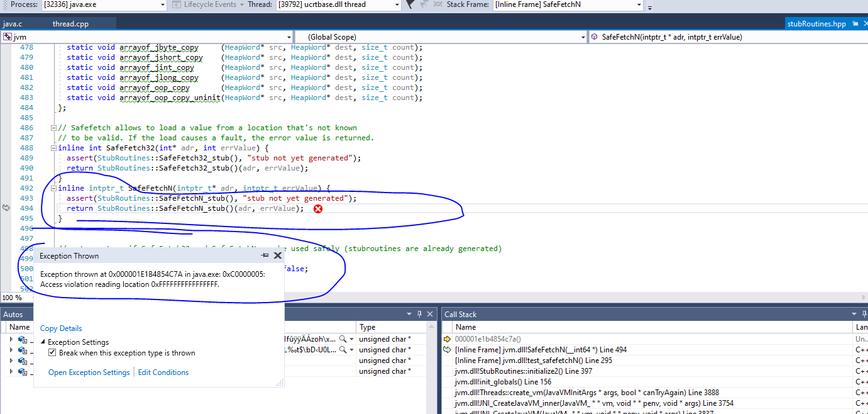868x414 pixels.
Task: Select frame jvm.dll!init_globals() Line 156
Action: tap(503, 382)
